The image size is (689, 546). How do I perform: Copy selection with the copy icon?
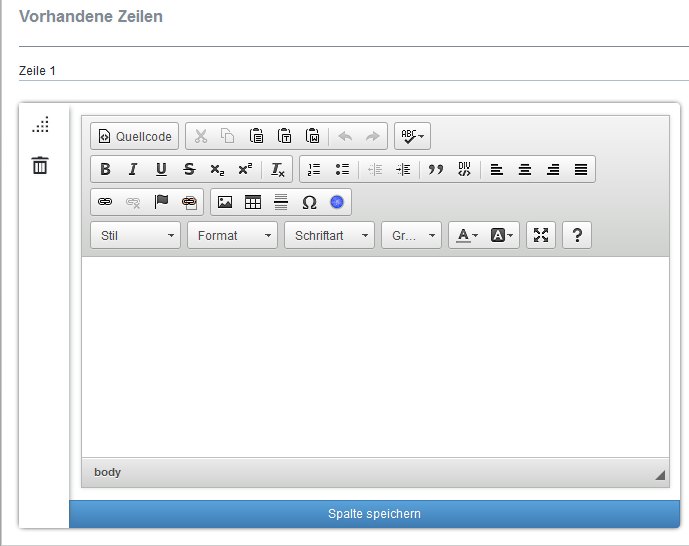click(228, 136)
